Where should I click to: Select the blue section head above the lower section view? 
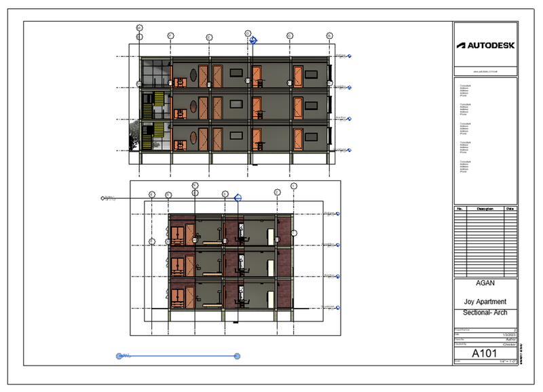click(x=238, y=198)
